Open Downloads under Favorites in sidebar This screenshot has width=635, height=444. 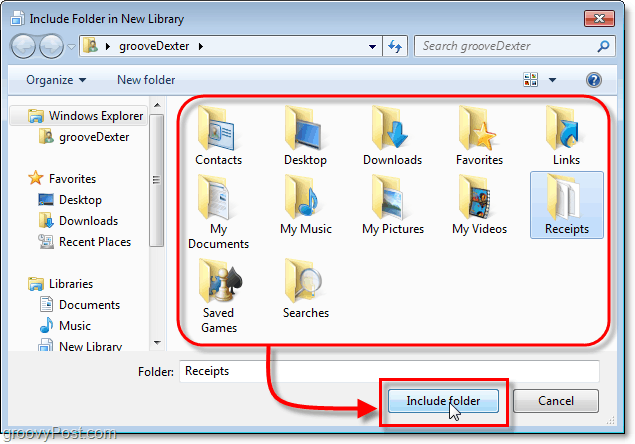[x=79, y=221]
